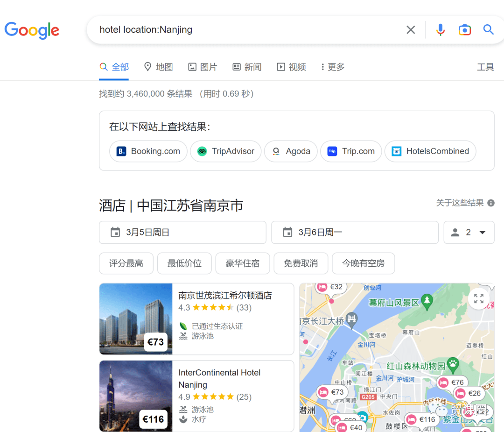504x432 pixels.
Task: Click the blue search magnifier button
Action: point(488,29)
